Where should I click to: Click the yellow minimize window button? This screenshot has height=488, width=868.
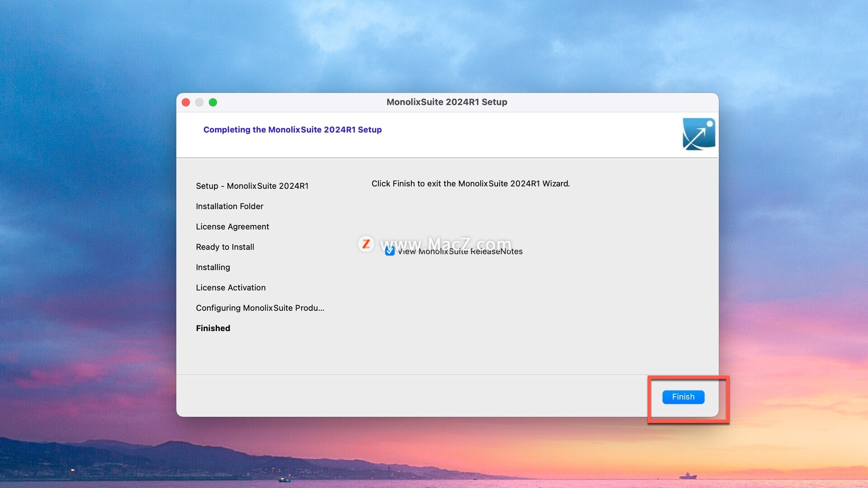[199, 103]
